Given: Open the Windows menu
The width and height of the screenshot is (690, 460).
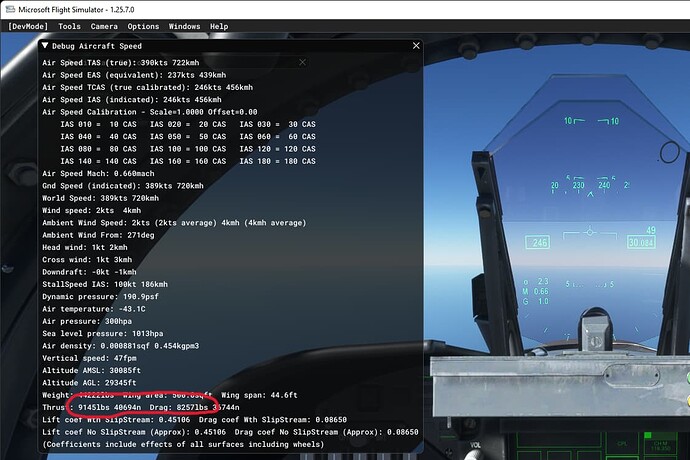Looking at the screenshot, I should coord(184,26).
